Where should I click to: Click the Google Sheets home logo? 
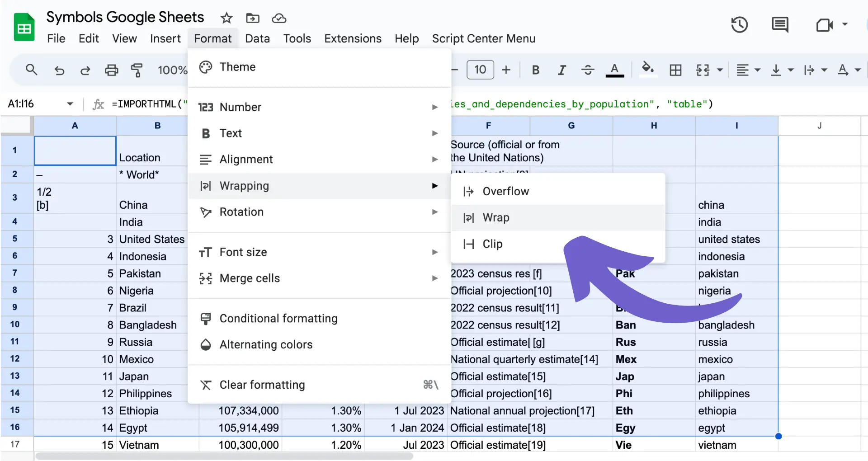(x=24, y=28)
